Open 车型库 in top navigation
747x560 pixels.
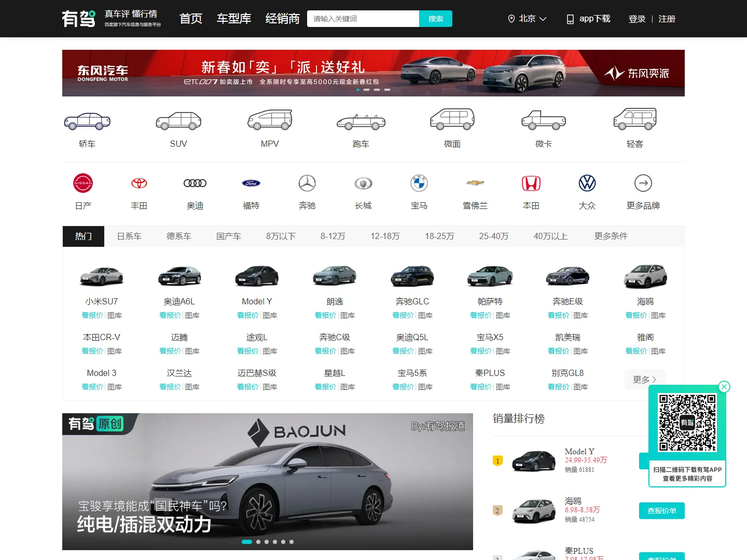[x=234, y=19]
